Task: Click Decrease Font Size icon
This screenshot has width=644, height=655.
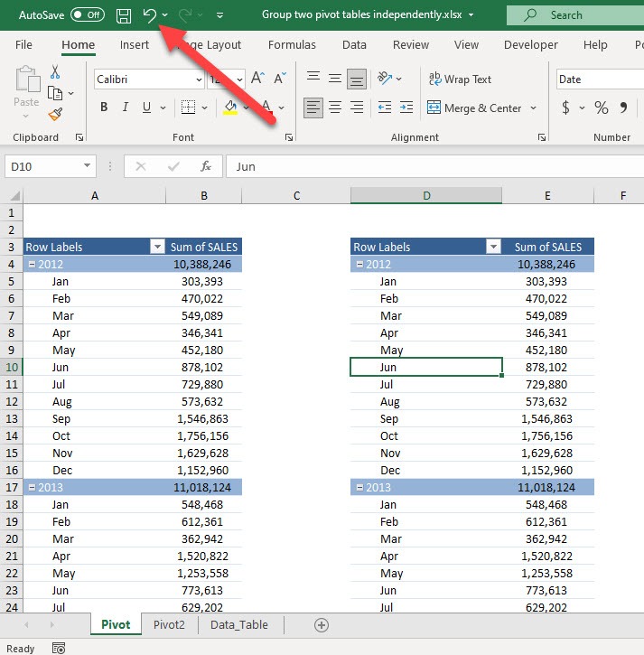Action: pyautogui.click(x=279, y=78)
